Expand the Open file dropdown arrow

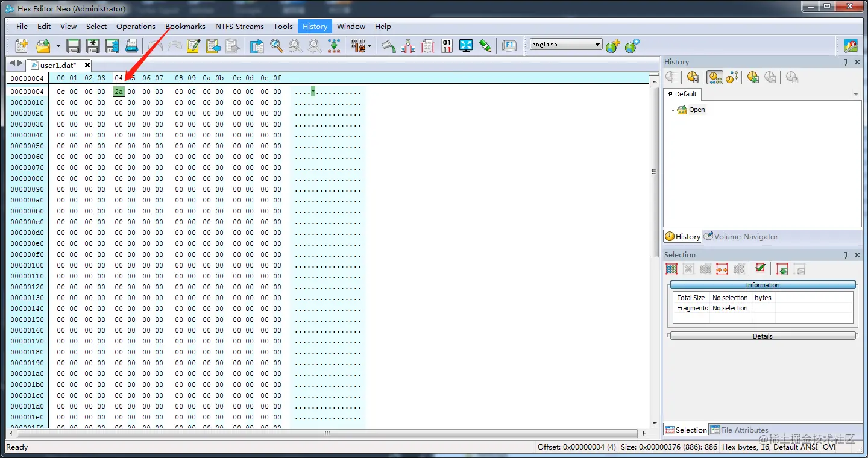(58, 46)
